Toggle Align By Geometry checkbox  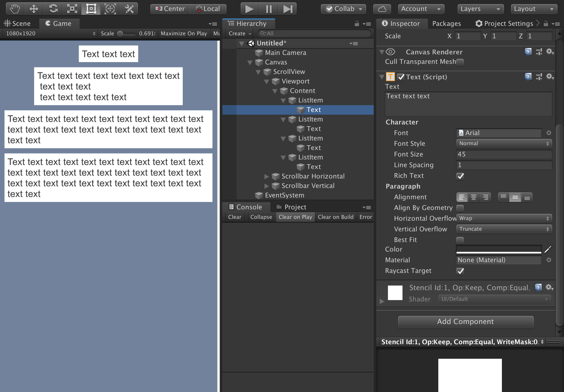(460, 208)
